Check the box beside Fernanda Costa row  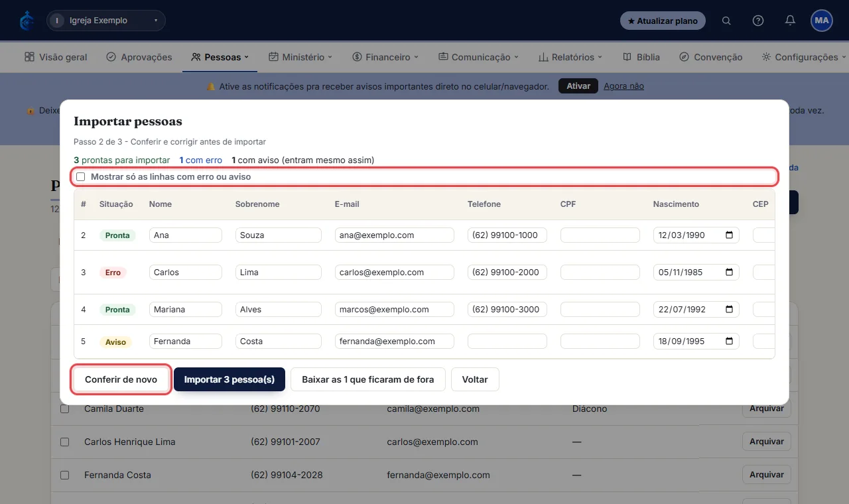coord(64,475)
